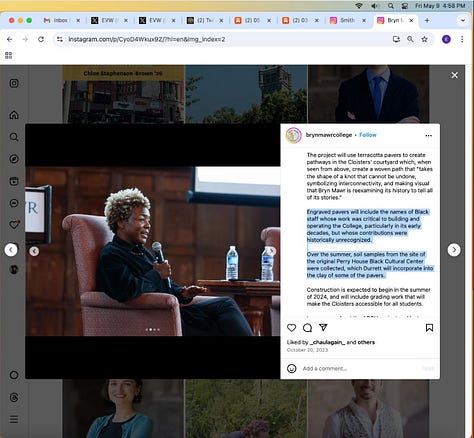
Task: Close the post overlay with X
Action: [x=455, y=75]
